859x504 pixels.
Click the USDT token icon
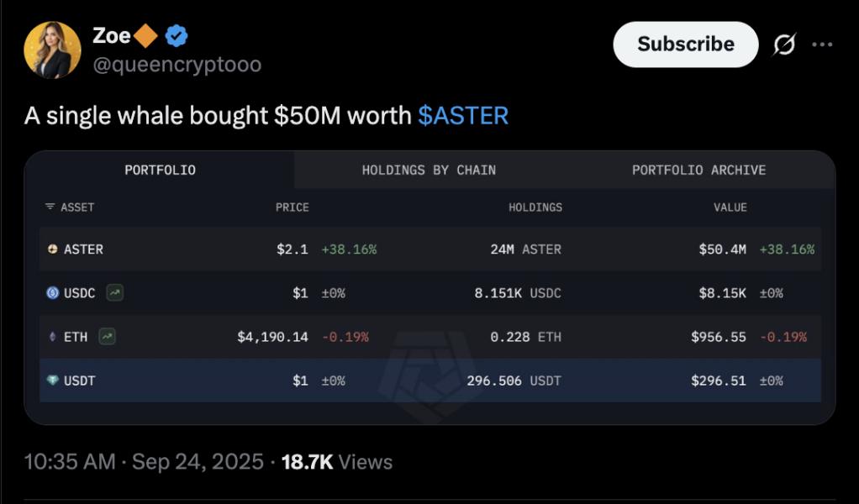coord(52,380)
